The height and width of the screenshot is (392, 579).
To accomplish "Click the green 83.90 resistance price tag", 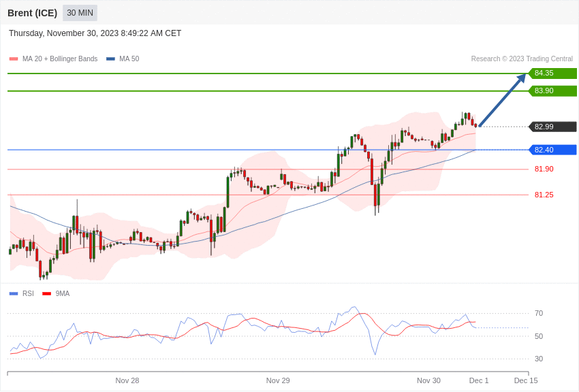I will (552, 91).
